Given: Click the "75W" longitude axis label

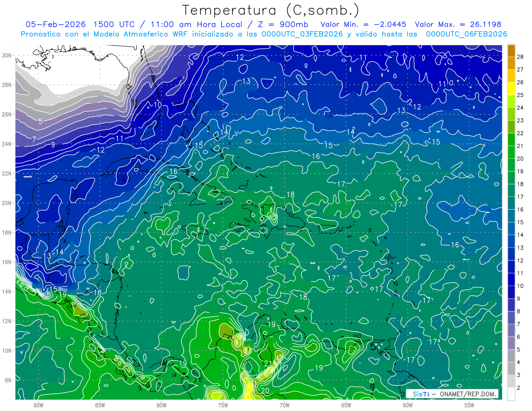Looking at the screenshot, I should point(223,405).
